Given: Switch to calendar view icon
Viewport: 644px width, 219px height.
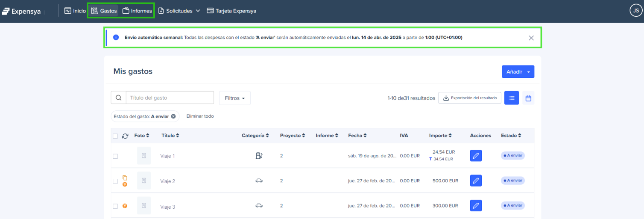Looking at the screenshot, I should coord(528,98).
